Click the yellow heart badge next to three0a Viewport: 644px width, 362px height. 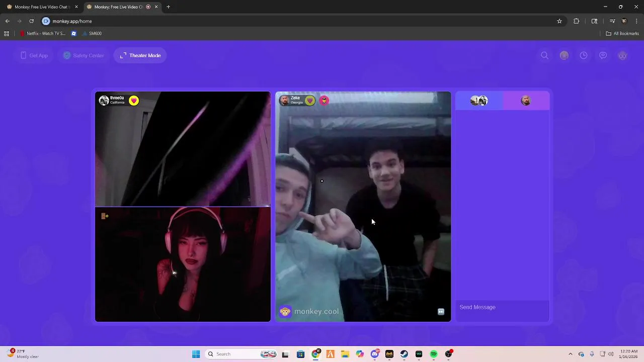133,101
